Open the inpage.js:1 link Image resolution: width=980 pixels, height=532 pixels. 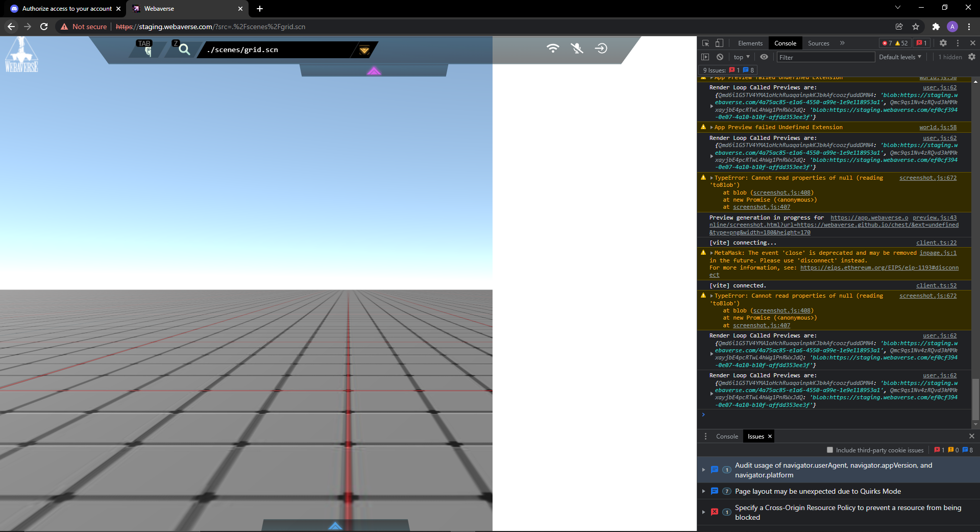tap(938, 253)
